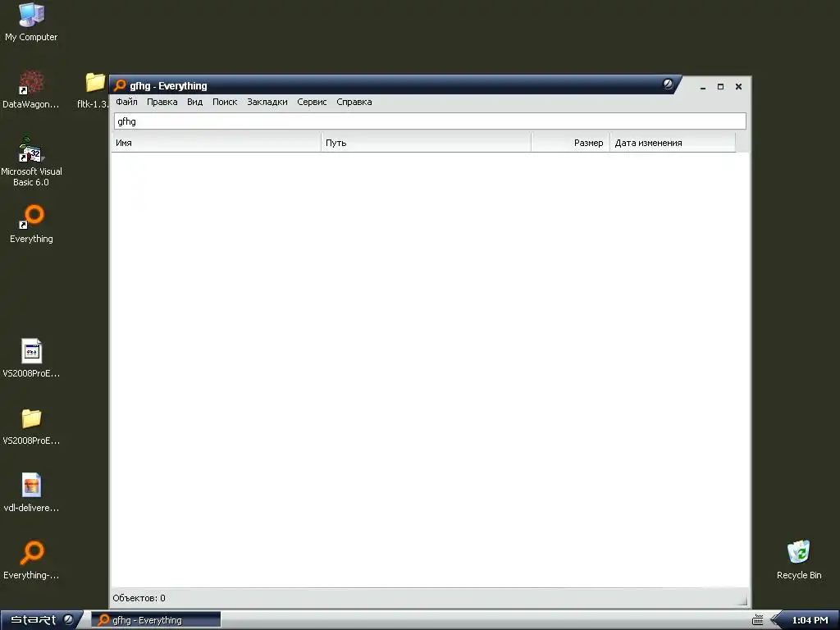Click the round emblem in title bar
This screenshot has height=630, width=840.
(x=668, y=84)
